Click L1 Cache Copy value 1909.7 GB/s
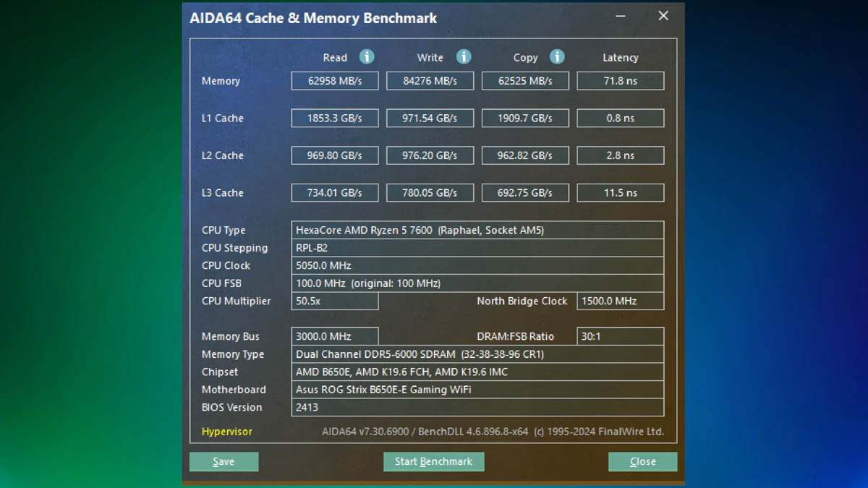The image size is (868, 488). pyautogui.click(x=525, y=118)
